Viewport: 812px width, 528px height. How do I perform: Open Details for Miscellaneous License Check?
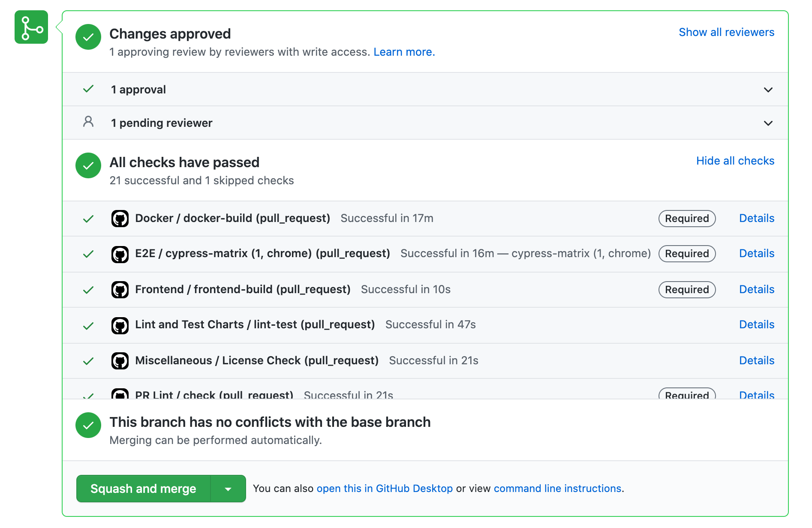click(756, 360)
